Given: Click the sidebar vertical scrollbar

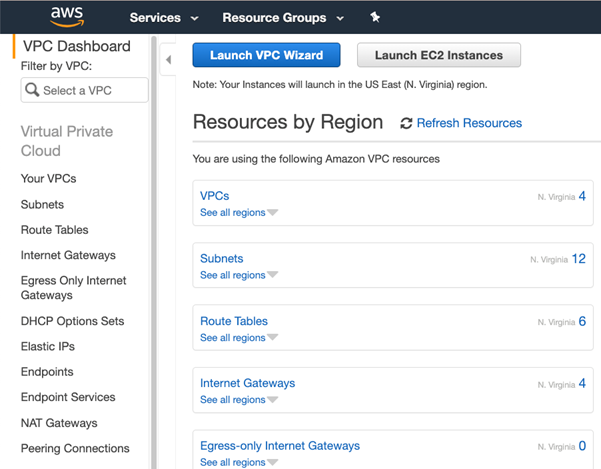Looking at the screenshot, I should tap(154, 251).
